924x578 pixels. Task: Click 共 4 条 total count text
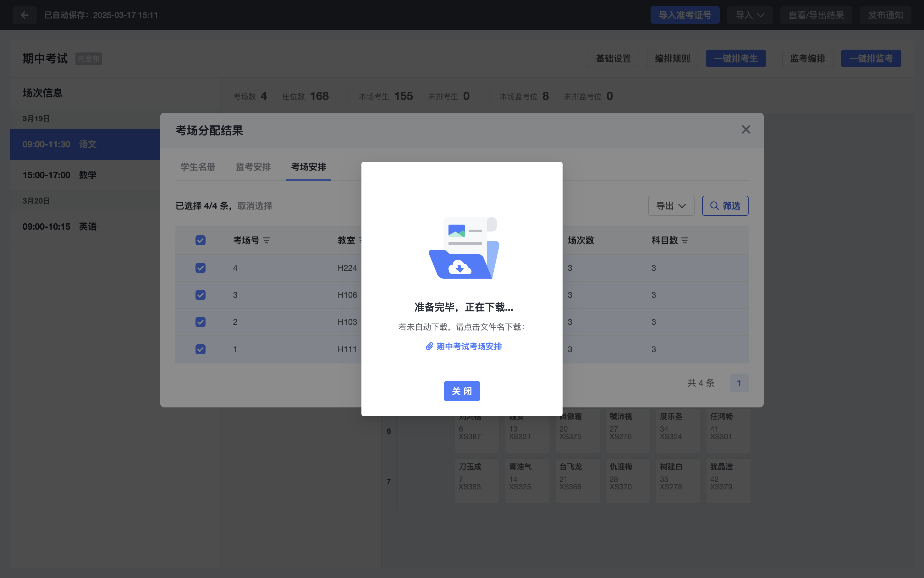(x=701, y=383)
